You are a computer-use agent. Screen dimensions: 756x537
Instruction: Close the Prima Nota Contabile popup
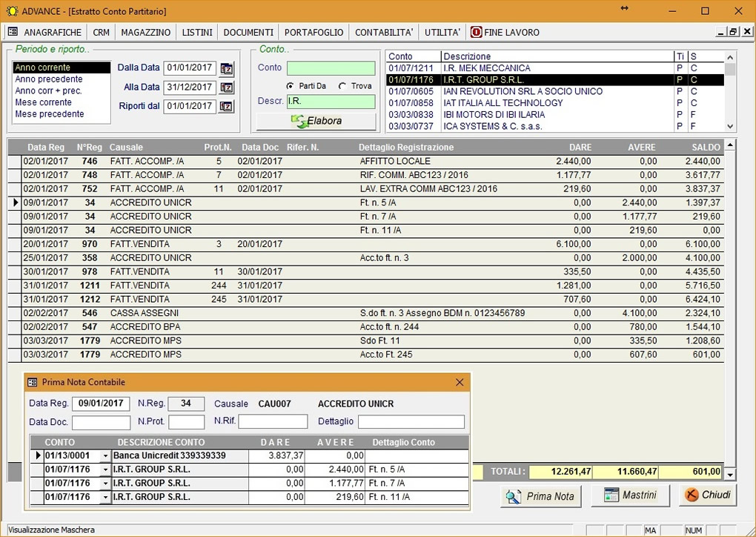coord(460,382)
